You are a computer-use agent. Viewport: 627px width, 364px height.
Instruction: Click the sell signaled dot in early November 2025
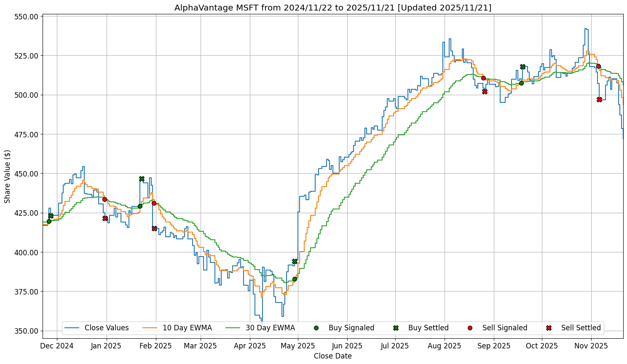598,66
